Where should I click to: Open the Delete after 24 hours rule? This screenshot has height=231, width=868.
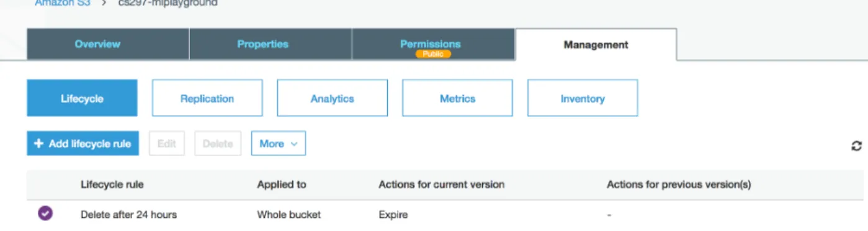point(128,215)
